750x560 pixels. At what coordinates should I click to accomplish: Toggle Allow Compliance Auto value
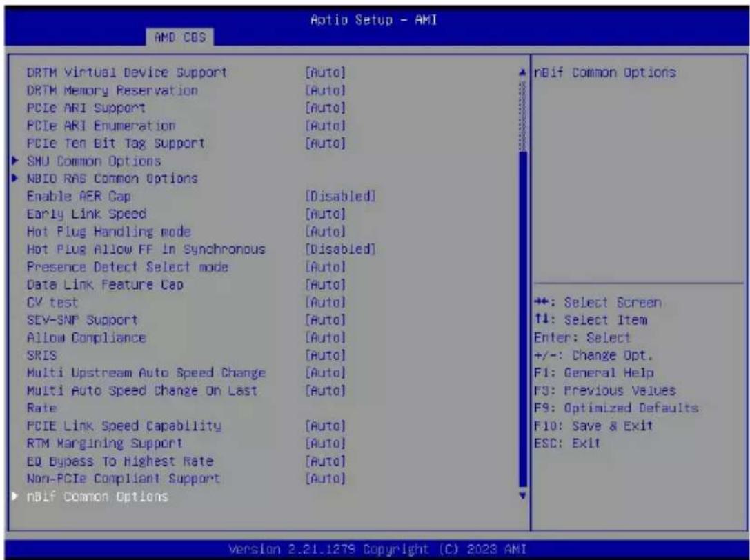(x=325, y=338)
